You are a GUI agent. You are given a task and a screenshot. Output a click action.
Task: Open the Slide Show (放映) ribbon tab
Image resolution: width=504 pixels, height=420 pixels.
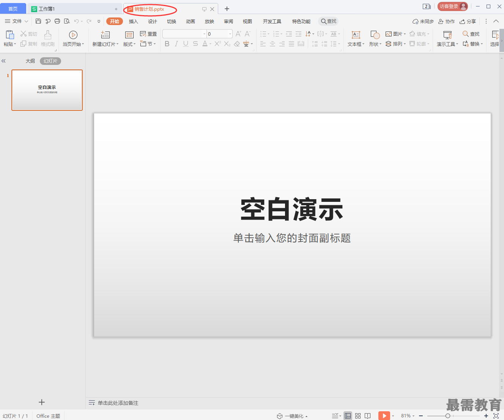(209, 21)
